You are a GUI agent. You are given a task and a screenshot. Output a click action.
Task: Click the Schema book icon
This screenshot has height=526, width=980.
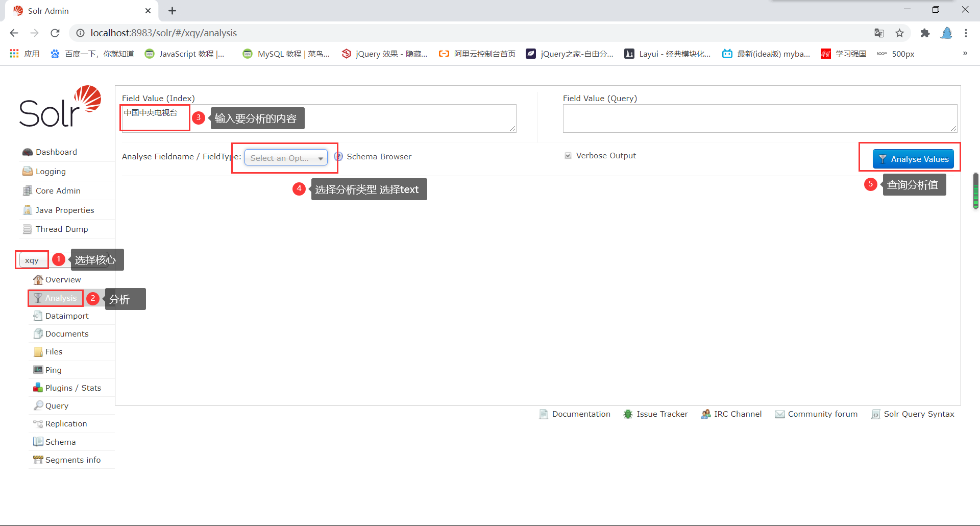coord(38,442)
